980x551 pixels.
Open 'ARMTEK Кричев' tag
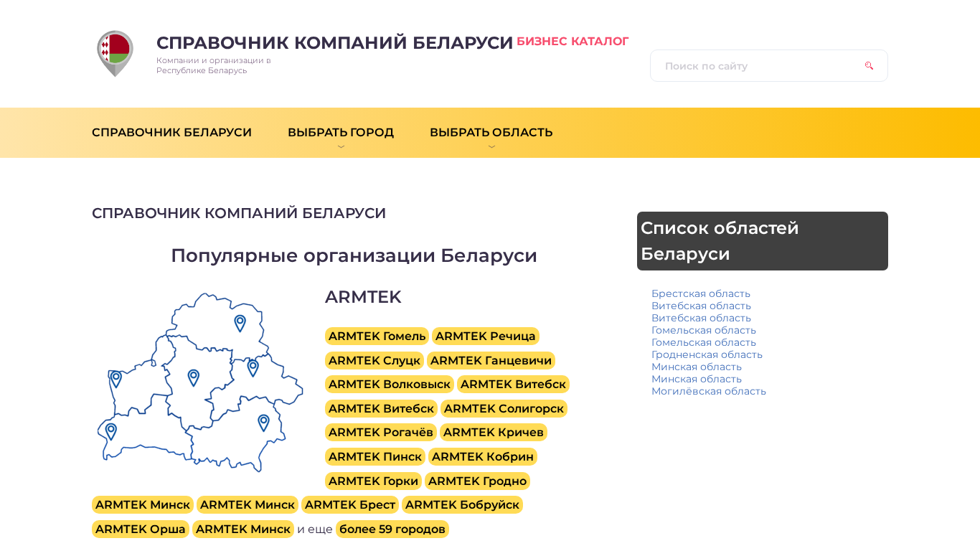click(494, 433)
